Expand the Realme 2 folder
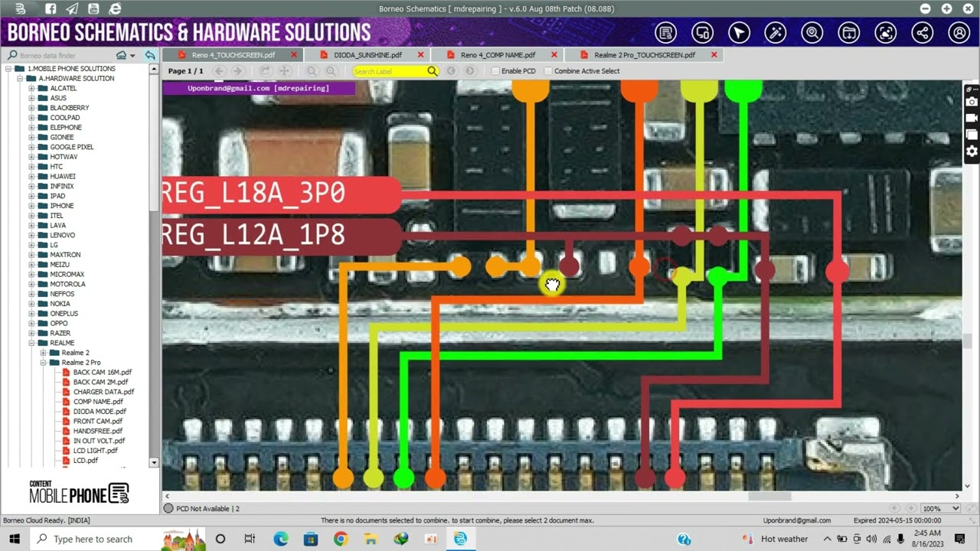This screenshot has height=551, width=980. coord(44,353)
